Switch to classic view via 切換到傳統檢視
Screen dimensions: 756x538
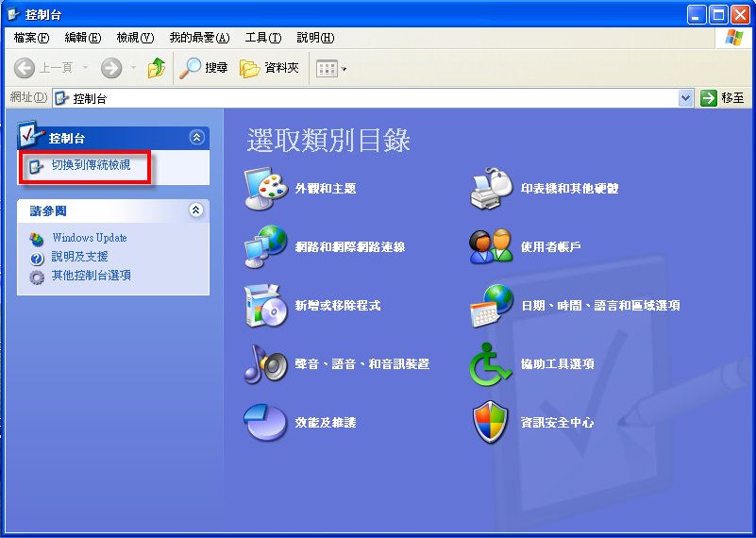91,166
